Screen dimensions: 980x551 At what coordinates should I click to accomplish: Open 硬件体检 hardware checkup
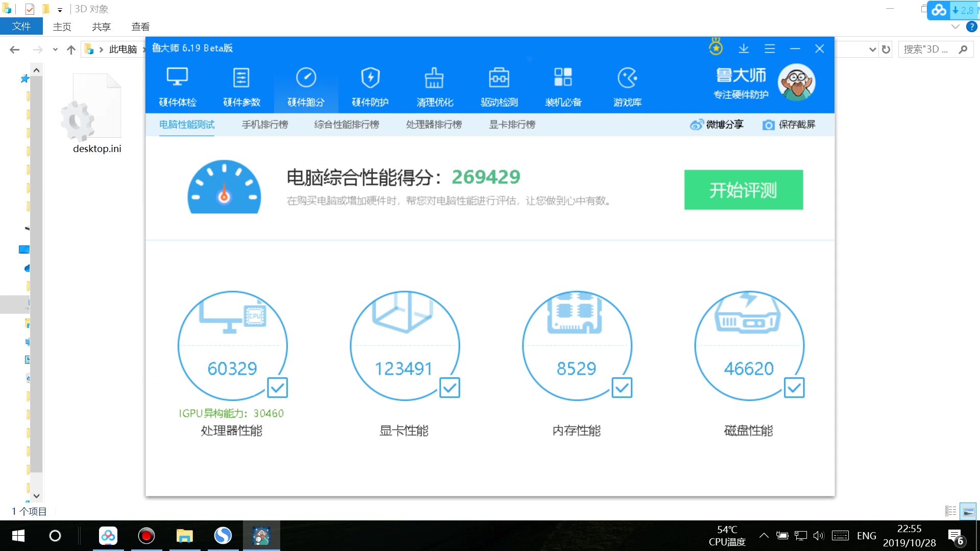[178, 87]
